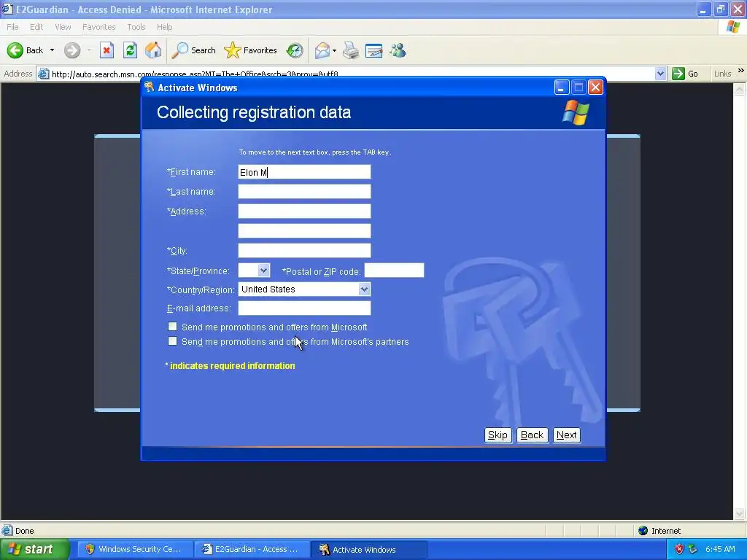Click the activation keys tray icon
The width and height of the screenshot is (747, 560).
click(x=693, y=549)
